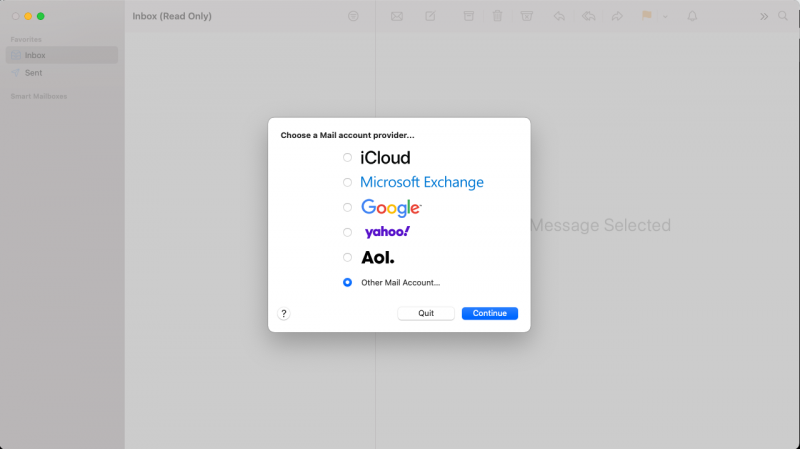
Task: Click the Mute notifications bell icon
Action: coord(692,16)
